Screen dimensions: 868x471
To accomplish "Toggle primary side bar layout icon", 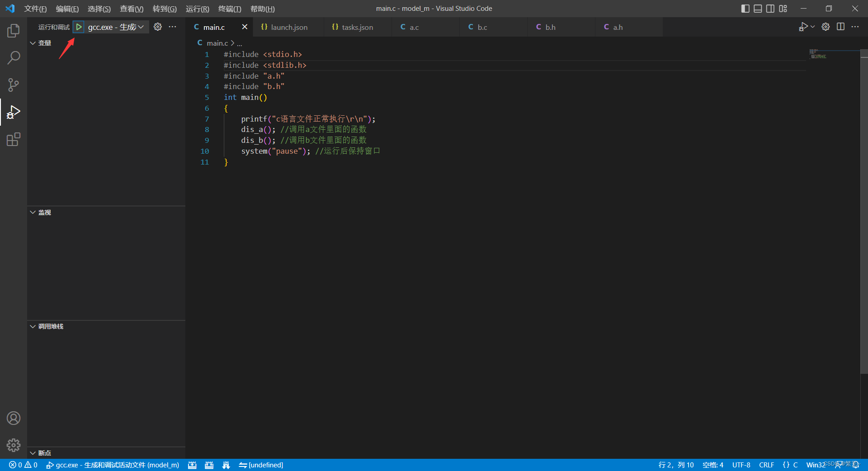I will (x=745, y=9).
